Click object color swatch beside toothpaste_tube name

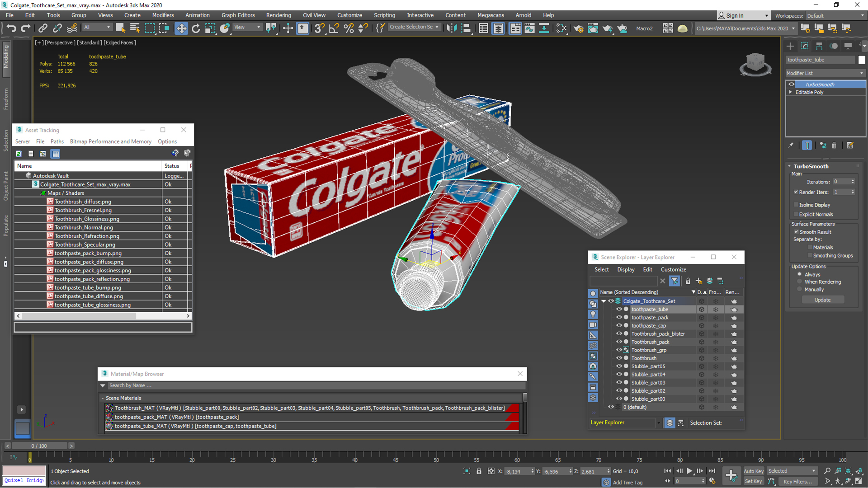[x=862, y=60]
